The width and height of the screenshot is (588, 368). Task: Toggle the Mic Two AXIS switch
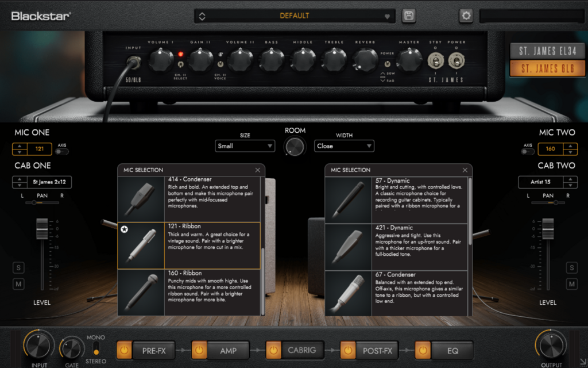(527, 152)
